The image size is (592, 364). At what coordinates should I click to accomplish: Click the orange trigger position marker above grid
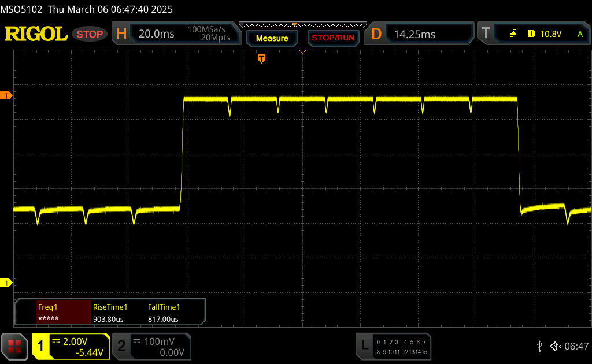pos(261,58)
